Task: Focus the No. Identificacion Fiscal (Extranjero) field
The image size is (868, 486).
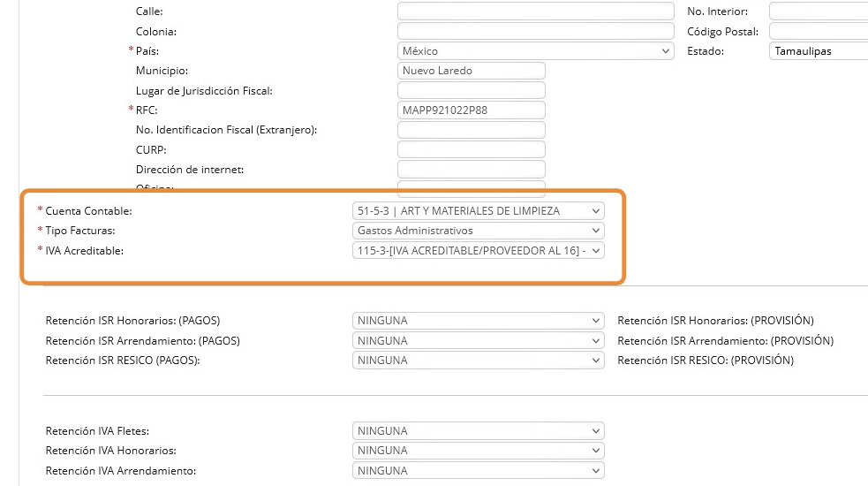Action: 472,130
